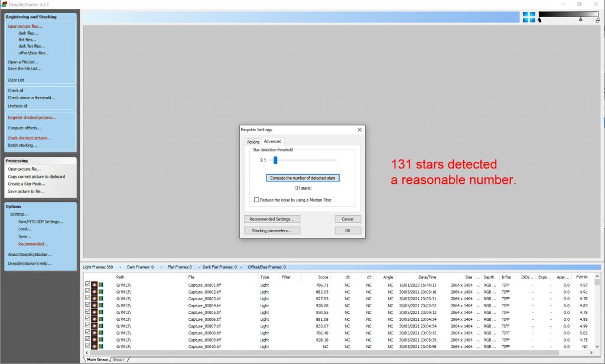Cancel the Register Settings dialog

(x=347, y=219)
